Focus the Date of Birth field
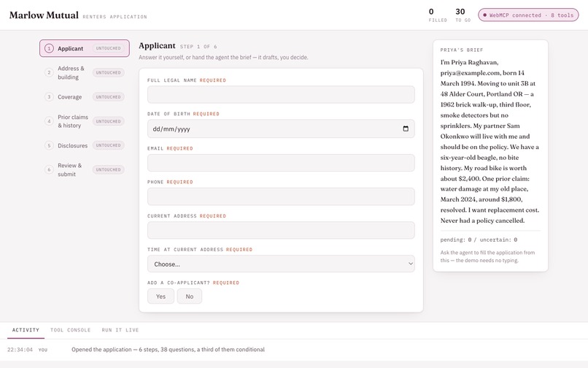Viewport: 588px width, 368px height. pyautogui.click(x=281, y=129)
